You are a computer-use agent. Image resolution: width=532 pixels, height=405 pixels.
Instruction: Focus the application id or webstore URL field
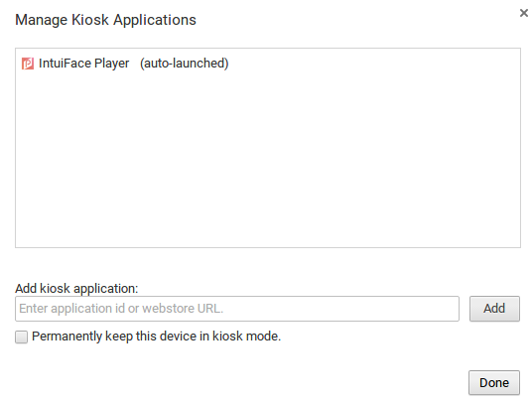tap(237, 309)
